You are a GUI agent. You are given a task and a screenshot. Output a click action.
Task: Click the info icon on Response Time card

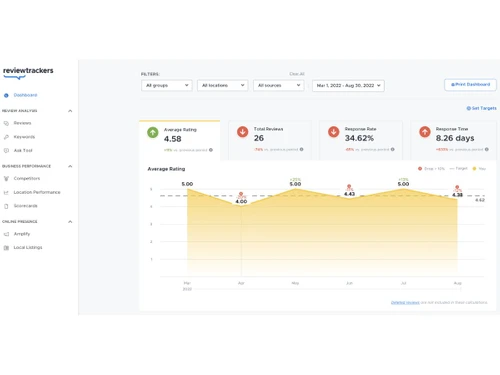point(487,149)
